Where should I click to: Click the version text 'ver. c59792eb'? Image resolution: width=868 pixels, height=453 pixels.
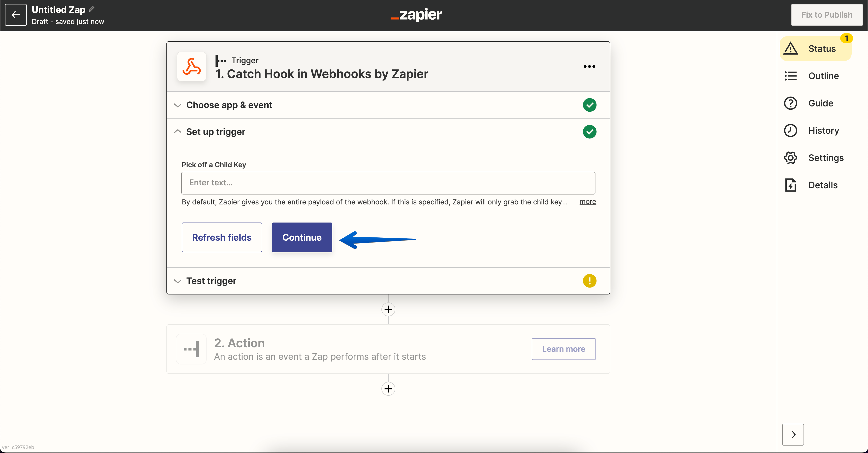18,447
